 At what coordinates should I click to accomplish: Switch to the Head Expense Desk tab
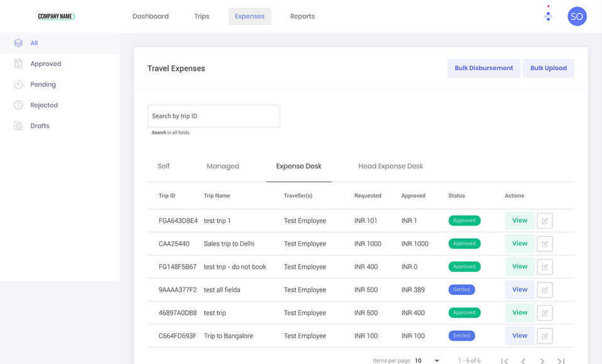pyautogui.click(x=391, y=166)
